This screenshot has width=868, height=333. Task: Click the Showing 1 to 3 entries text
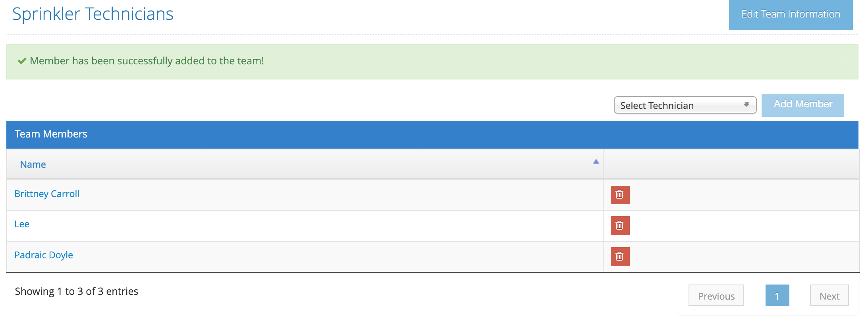(x=77, y=292)
